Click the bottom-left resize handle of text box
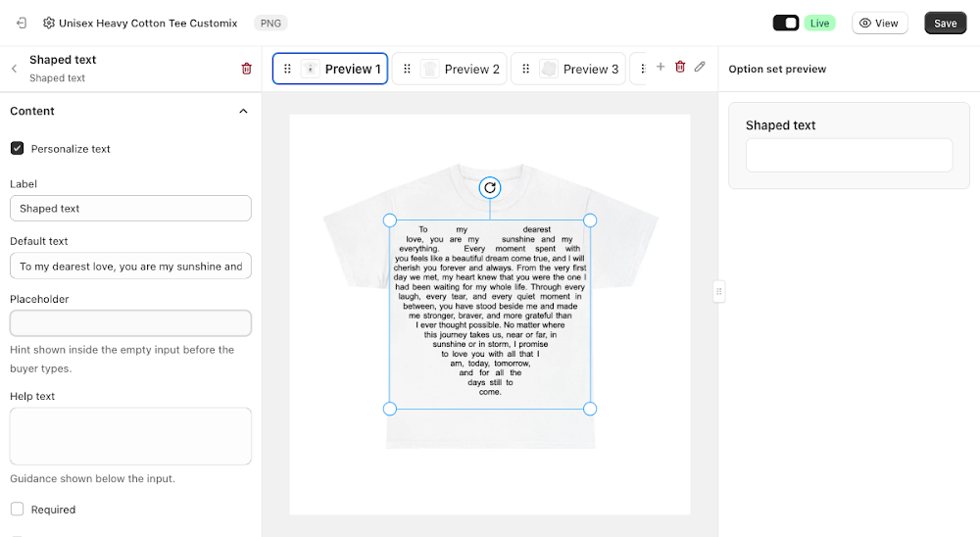 click(x=389, y=409)
